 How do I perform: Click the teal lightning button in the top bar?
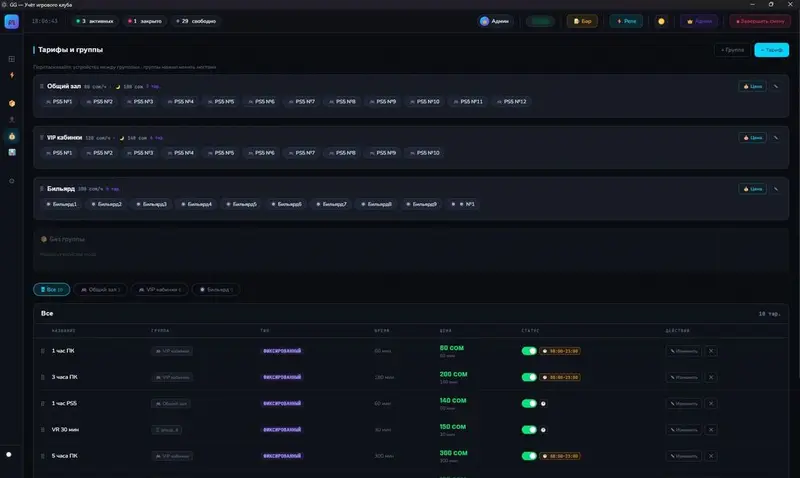pyautogui.click(x=626, y=21)
